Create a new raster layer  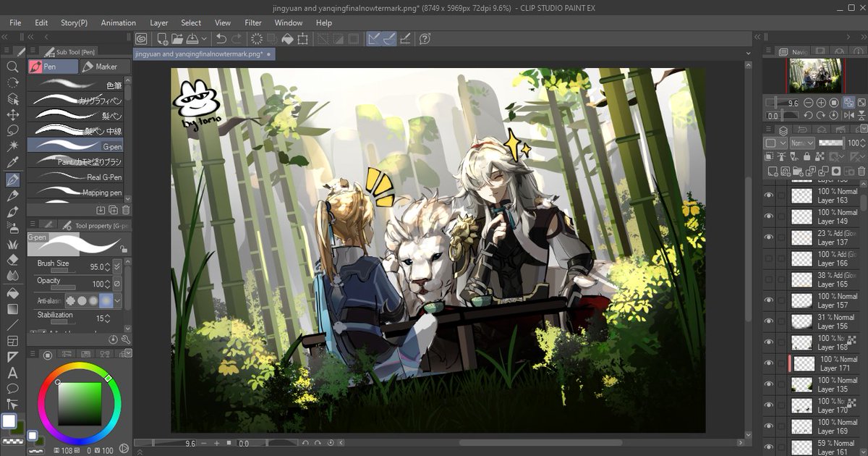772,172
